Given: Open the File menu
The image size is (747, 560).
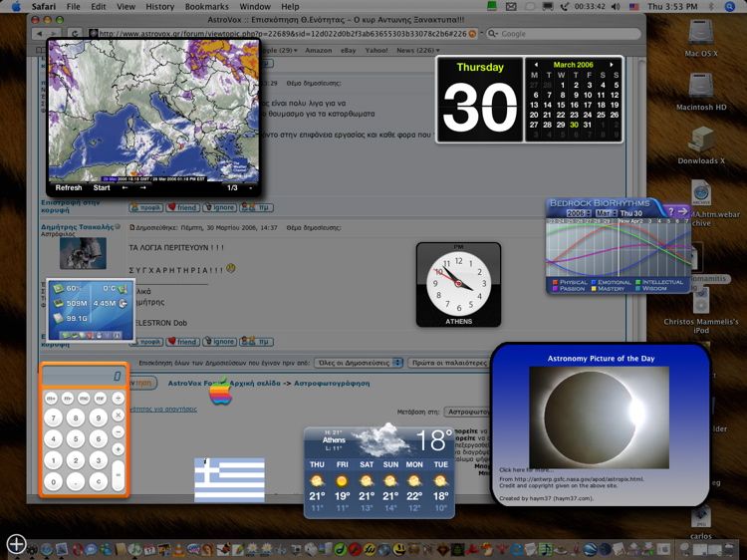Looking at the screenshot, I should 74,7.
